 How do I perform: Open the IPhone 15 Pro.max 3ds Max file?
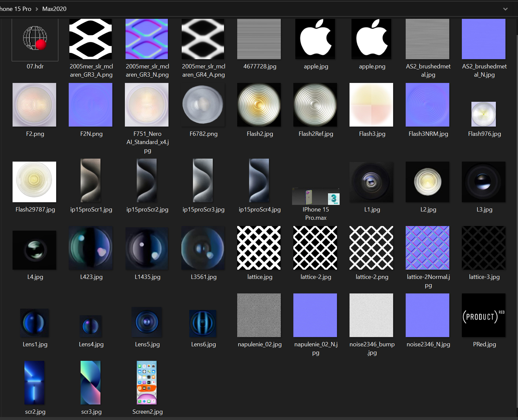(316, 196)
